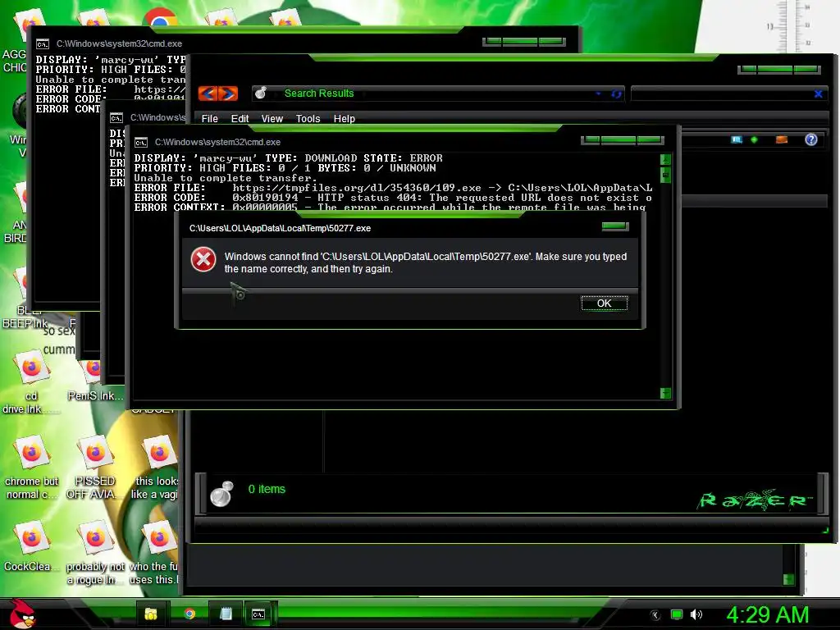Click the tmpfiles.org URL in ERROR FILE line

tap(357, 188)
